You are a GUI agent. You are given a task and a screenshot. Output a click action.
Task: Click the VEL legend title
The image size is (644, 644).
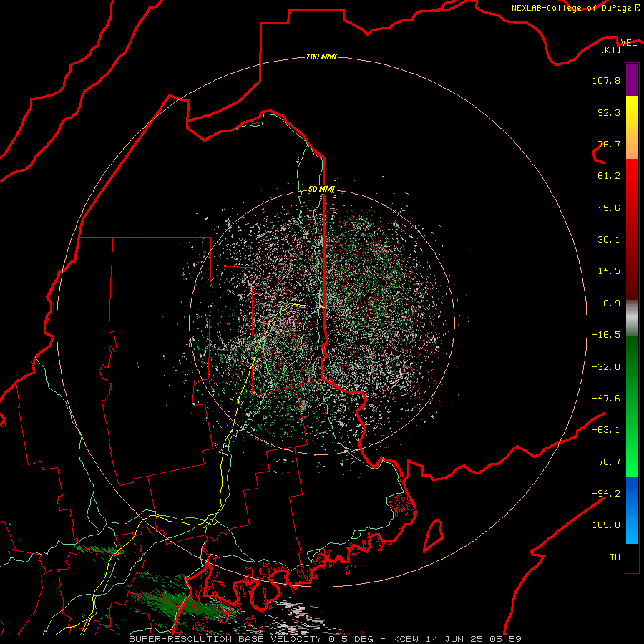coord(628,43)
